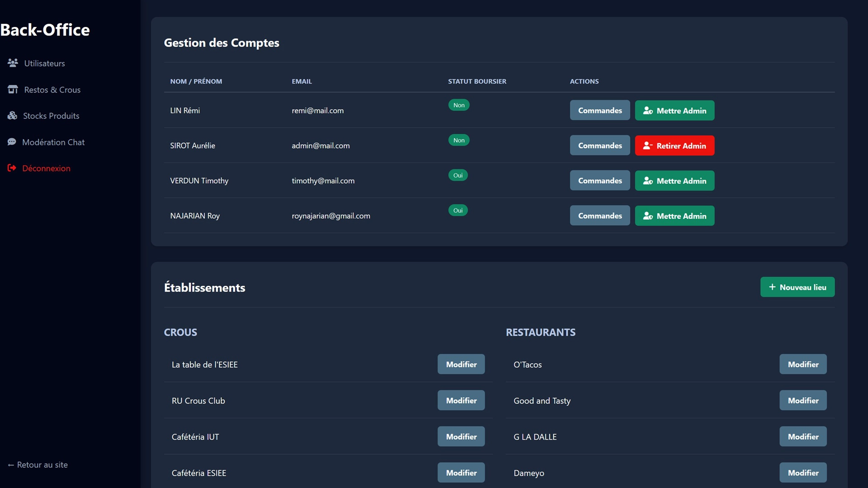Edit the Dameyo restaurant
The width and height of the screenshot is (868, 488).
coord(803,473)
